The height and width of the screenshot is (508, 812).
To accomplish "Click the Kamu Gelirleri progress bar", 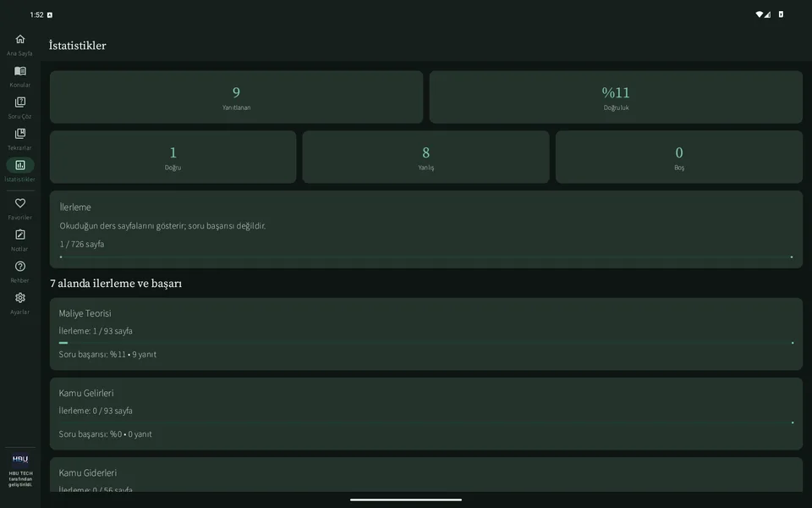I will click(426, 422).
